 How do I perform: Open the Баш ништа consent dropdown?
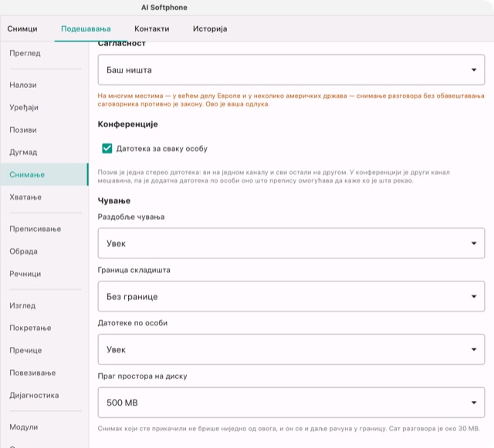click(x=291, y=69)
